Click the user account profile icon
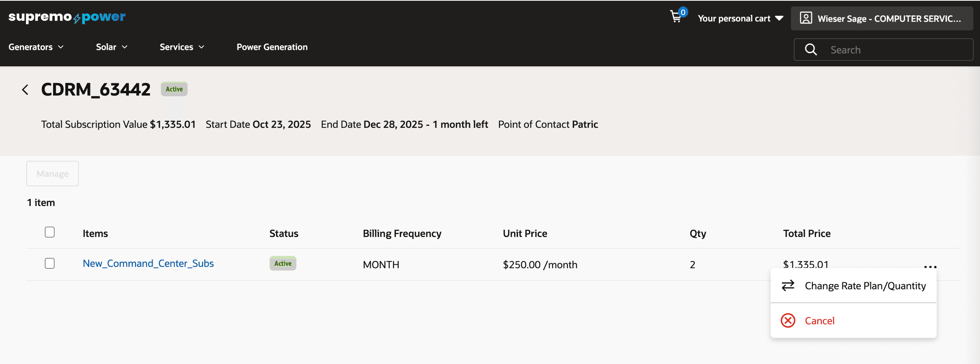Screen dimensions: 980x364 (805, 18)
